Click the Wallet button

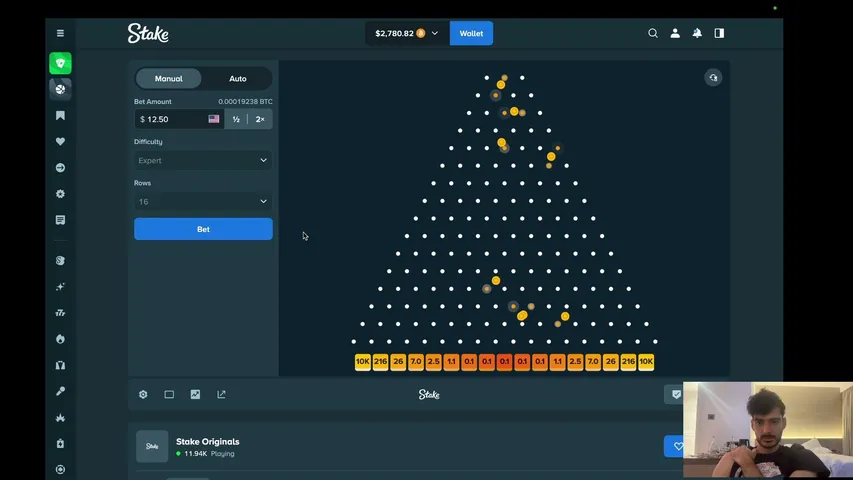(x=471, y=33)
